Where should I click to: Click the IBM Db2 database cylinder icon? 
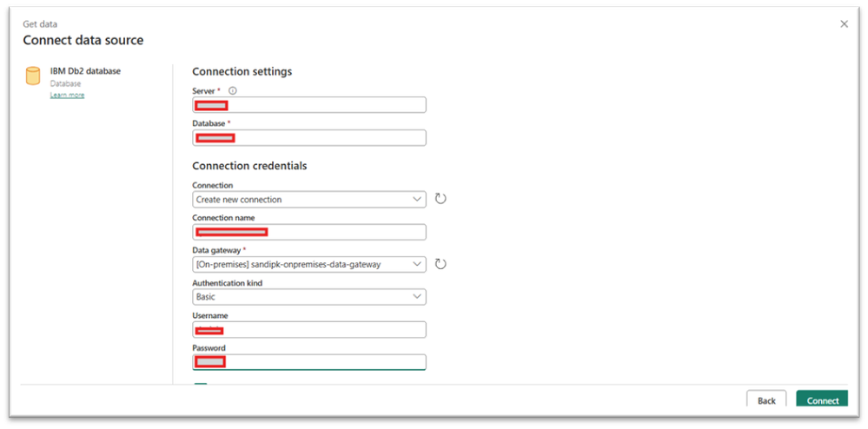point(33,76)
